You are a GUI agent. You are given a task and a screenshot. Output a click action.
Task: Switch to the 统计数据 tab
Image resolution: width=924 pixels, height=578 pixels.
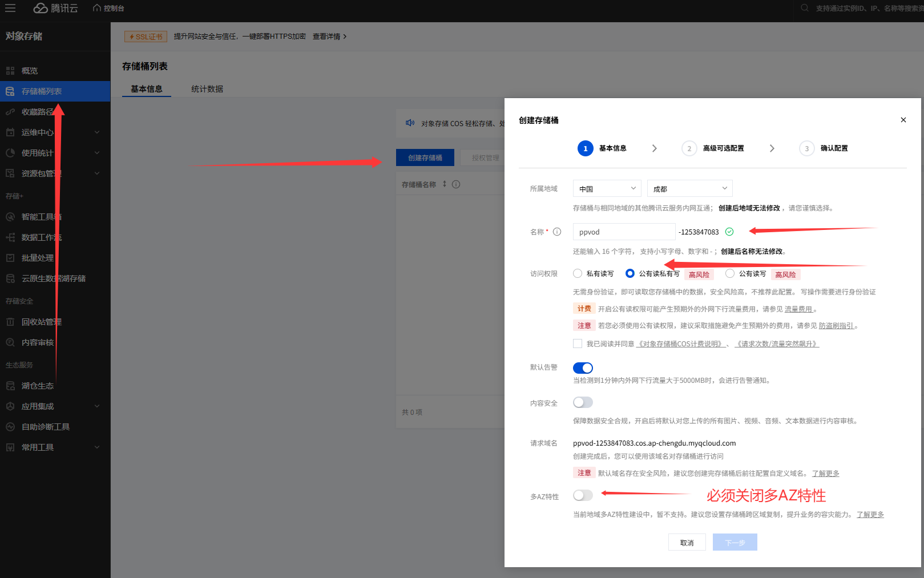pos(207,89)
